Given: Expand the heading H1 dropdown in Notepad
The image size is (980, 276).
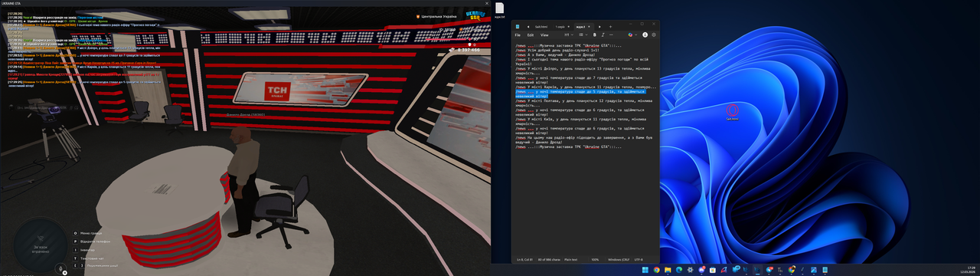Looking at the screenshot, I should pos(569,34).
